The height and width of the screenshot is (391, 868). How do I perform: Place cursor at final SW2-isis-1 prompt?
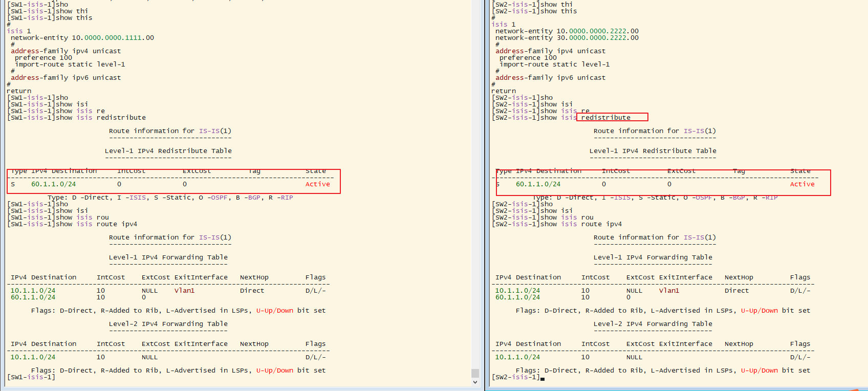point(542,378)
